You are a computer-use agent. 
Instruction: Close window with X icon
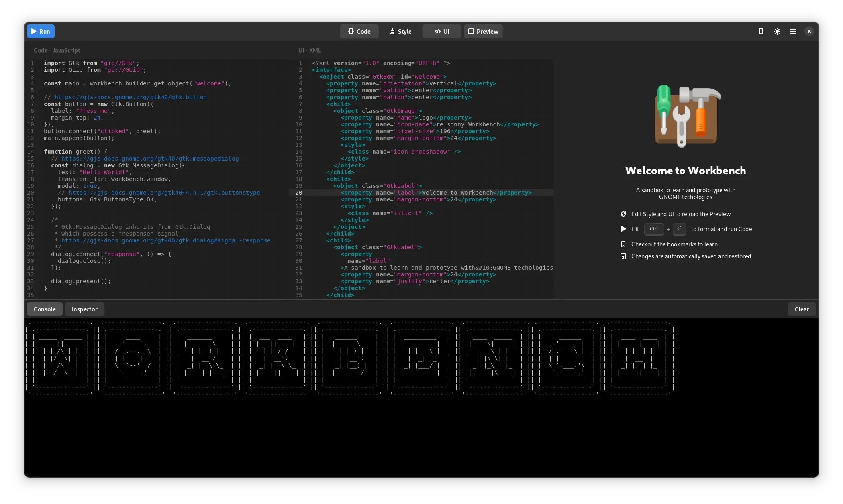pyautogui.click(x=809, y=31)
